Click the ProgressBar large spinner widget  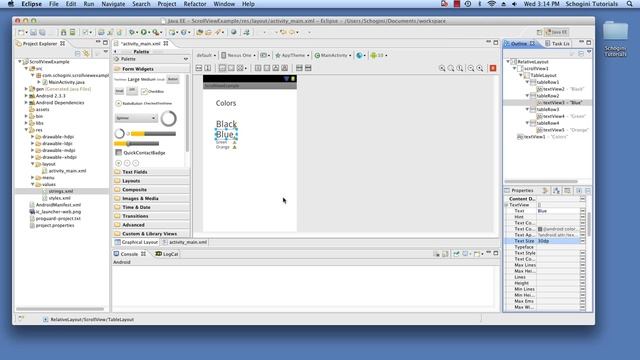click(x=168, y=119)
